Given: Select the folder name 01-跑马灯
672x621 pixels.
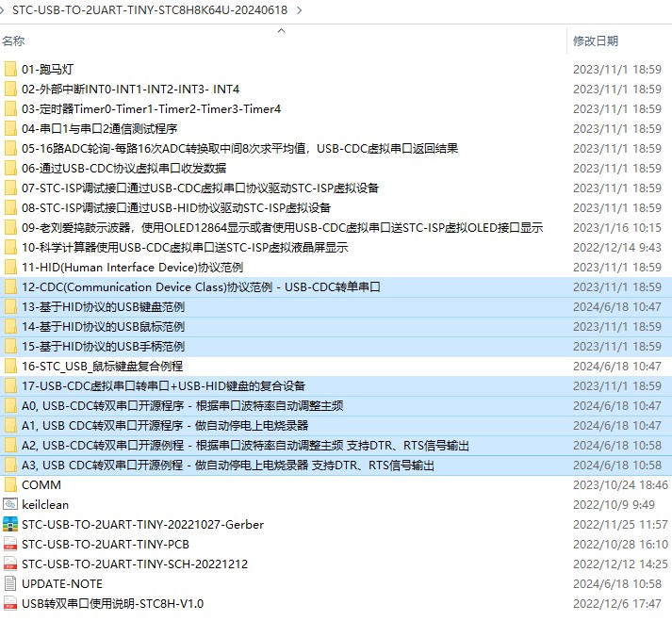Looking at the screenshot, I should point(47,69).
